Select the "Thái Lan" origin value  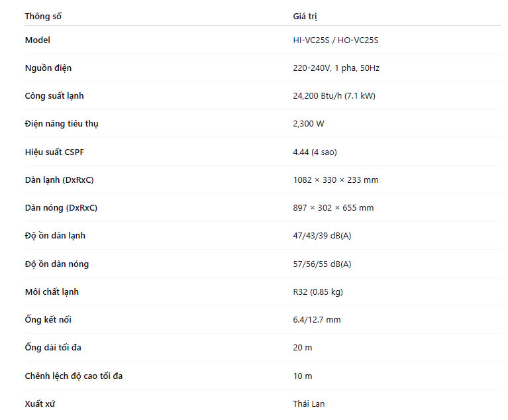[309, 404]
